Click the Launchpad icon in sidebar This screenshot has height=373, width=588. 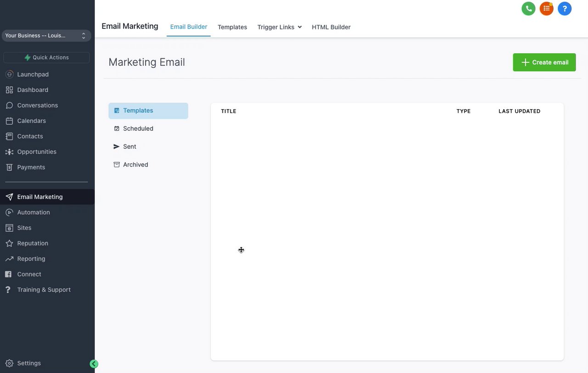tap(9, 74)
